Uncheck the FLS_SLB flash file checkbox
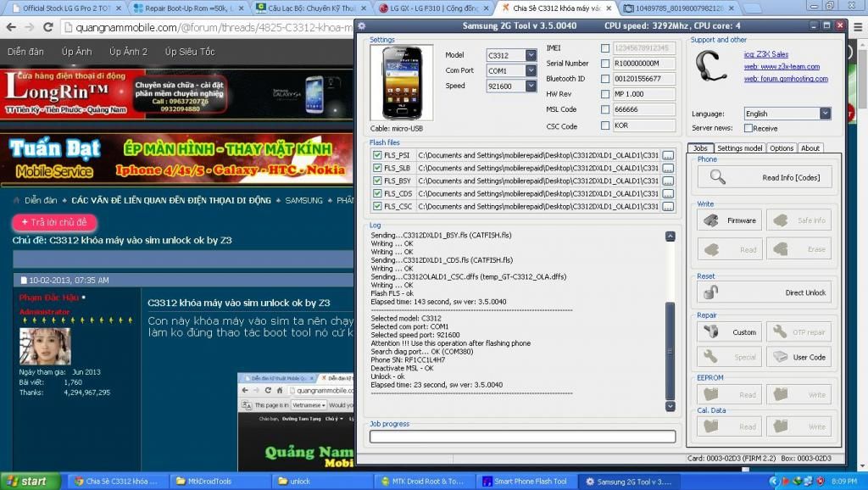 tap(377, 169)
